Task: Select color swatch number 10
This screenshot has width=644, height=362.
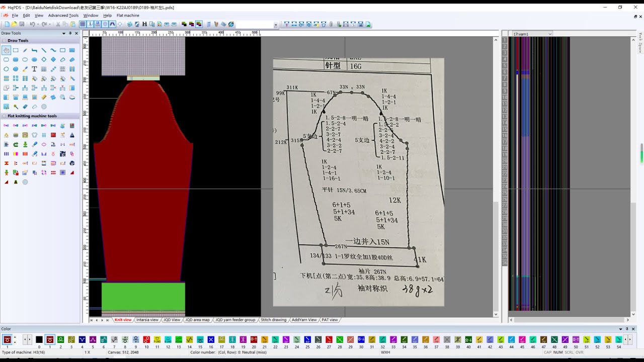Action: click(146, 340)
